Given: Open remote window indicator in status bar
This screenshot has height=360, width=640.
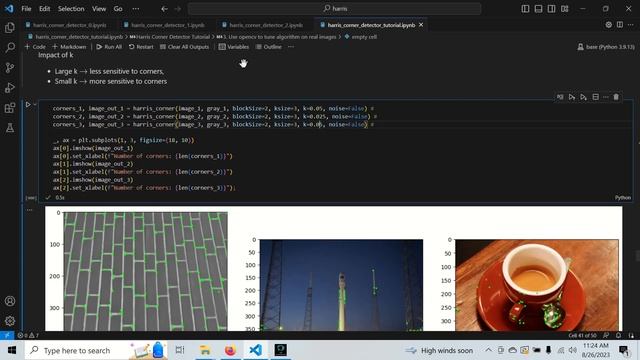Looking at the screenshot, I should [7, 335].
